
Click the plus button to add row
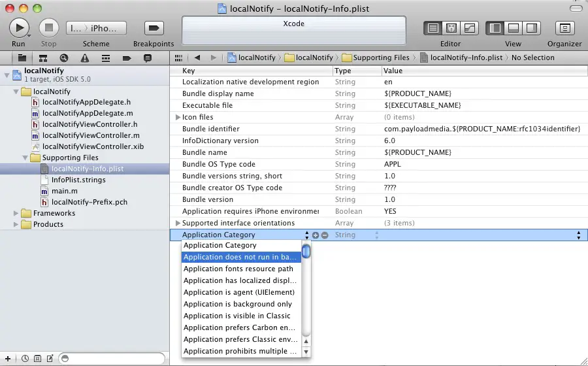[316, 235]
